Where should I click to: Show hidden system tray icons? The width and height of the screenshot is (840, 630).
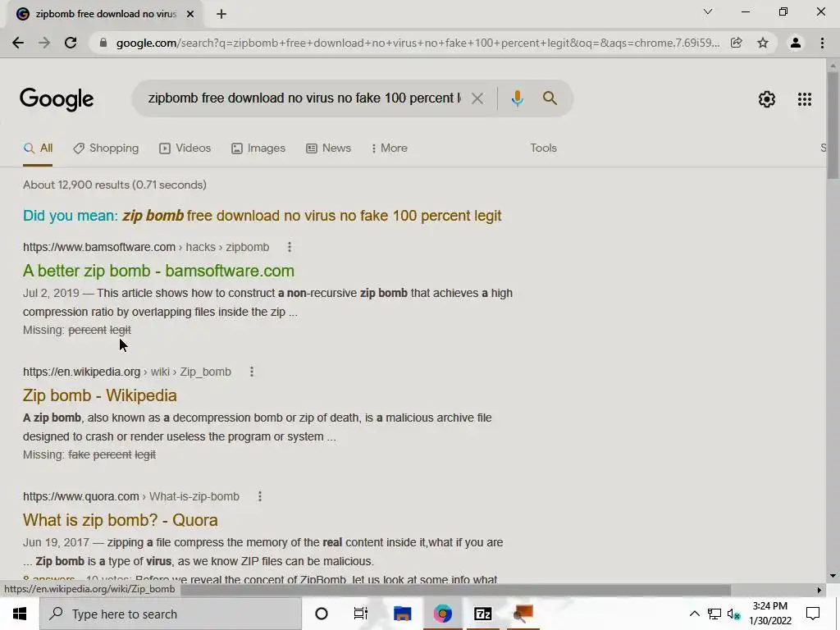694,614
